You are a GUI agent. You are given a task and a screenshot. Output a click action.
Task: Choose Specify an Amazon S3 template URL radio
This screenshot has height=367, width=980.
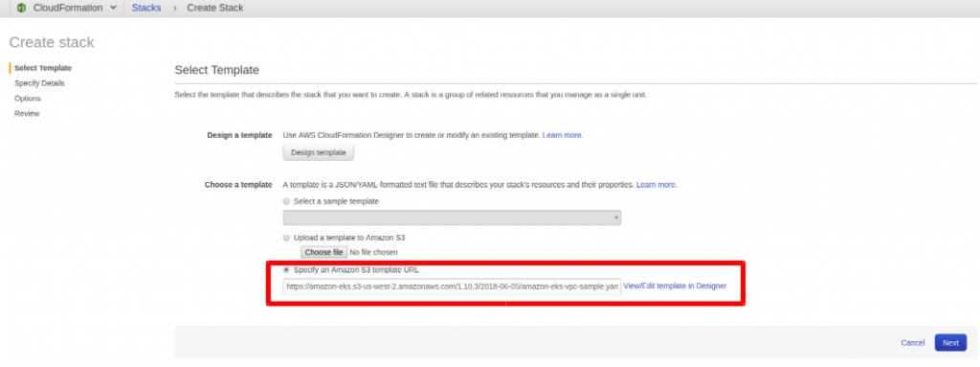pyautogui.click(x=286, y=270)
